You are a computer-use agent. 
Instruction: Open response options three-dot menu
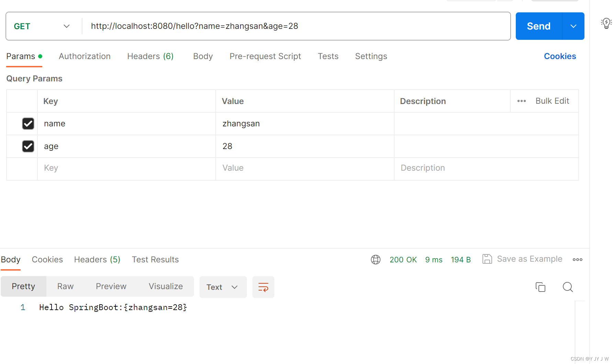[x=577, y=259]
